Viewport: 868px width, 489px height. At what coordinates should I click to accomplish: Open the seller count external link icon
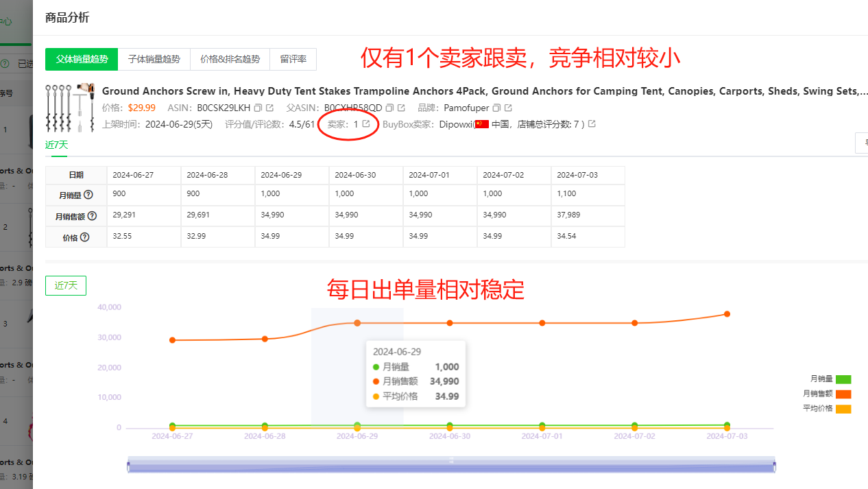click(x=366, y=124)
